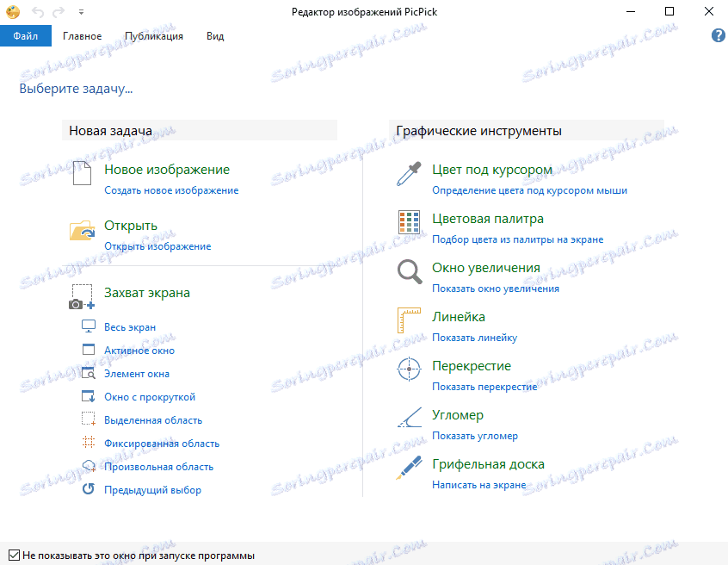The width and height of the screenshot is (728, 565).
Task: Click 'Перекрестие' heading
Action: tap(472, 366)
